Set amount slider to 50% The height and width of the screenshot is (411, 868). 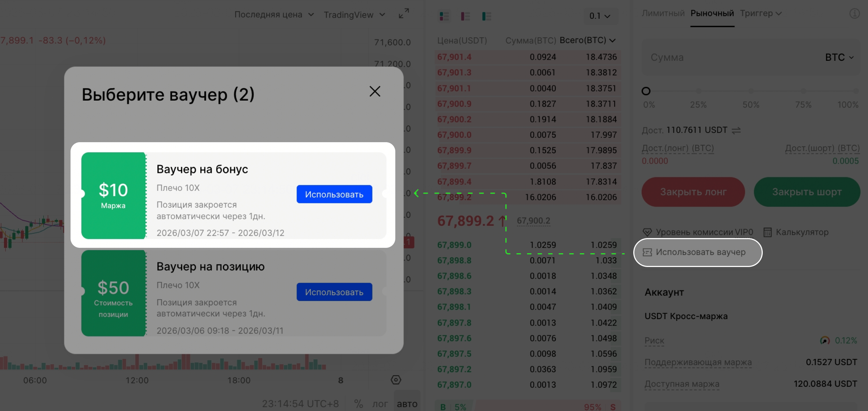coord(751,91)
